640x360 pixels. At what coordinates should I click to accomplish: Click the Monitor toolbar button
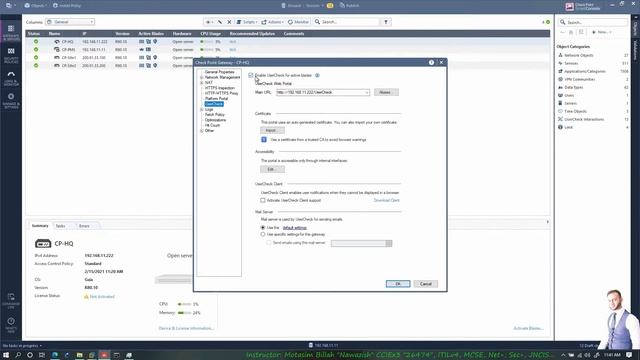click(x=298, y=22)
